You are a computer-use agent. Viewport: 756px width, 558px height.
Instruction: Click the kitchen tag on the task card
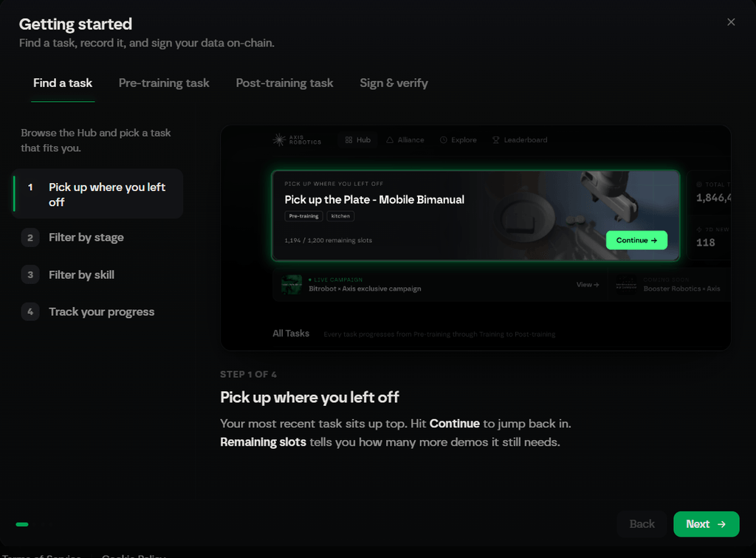(340, 216)
